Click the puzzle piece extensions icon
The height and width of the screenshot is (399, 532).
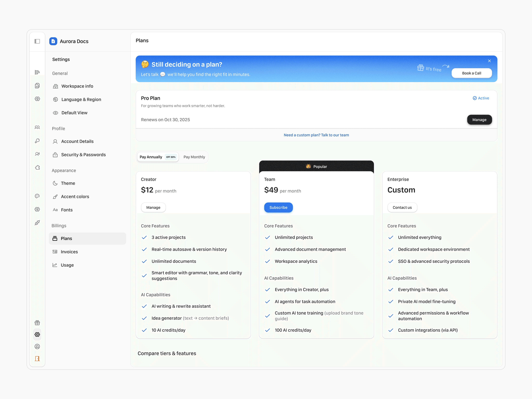(x=37, y=167)
